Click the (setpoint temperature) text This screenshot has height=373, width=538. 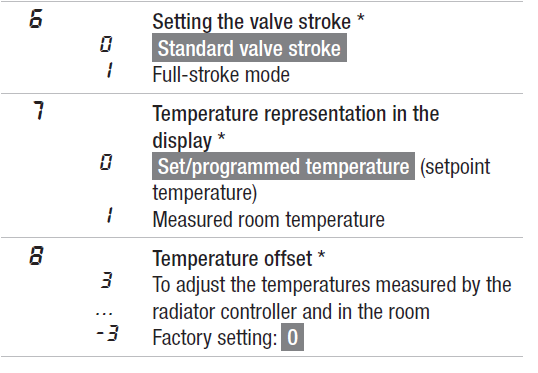(321, 180)
